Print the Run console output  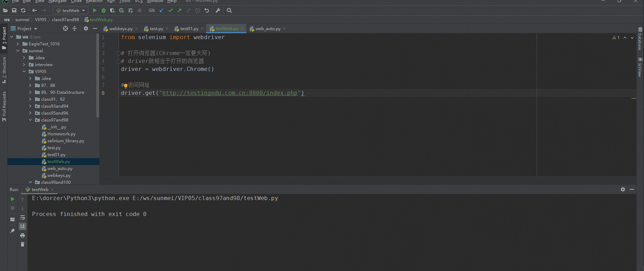point(23,235)
